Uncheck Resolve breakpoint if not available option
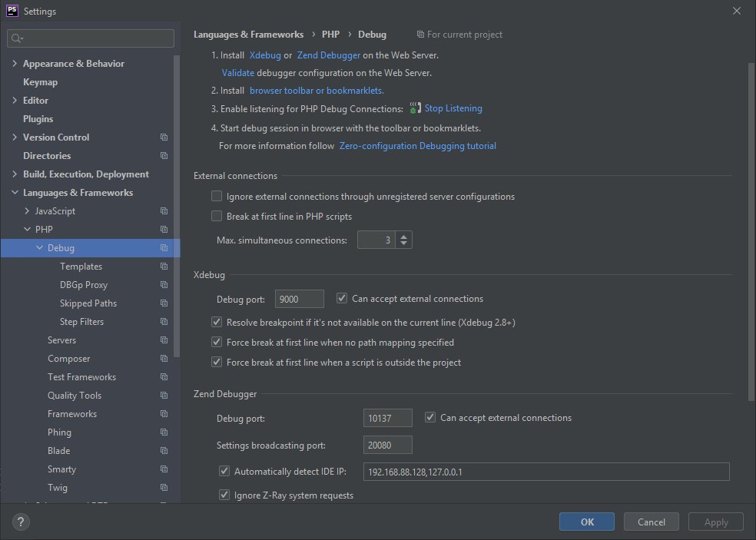Screen dimensions: 756x540 tap(217, 322)
